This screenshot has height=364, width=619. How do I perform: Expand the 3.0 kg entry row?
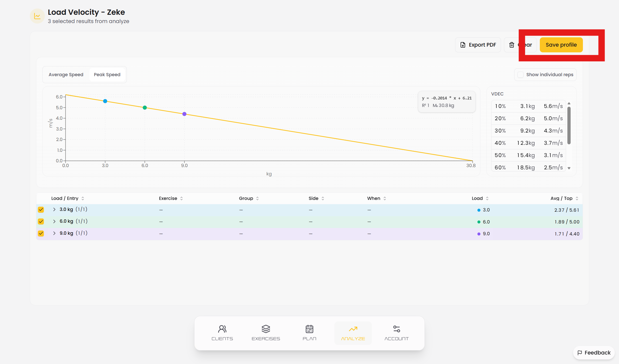click(54, 209)
